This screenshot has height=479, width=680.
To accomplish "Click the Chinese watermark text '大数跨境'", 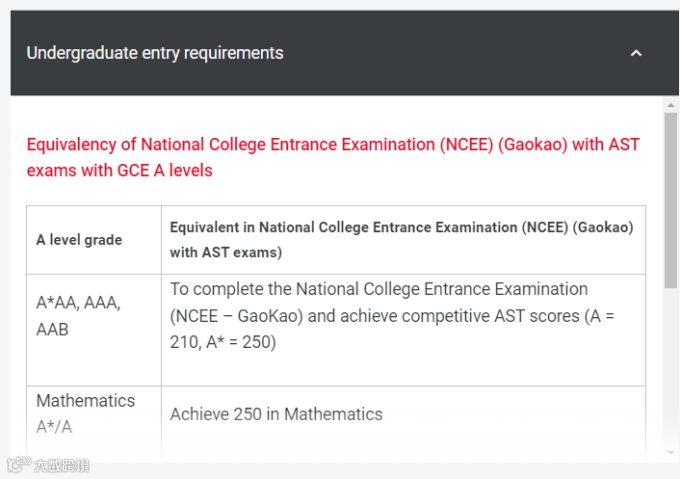I will pyautogui.click(x=61, y=465).
